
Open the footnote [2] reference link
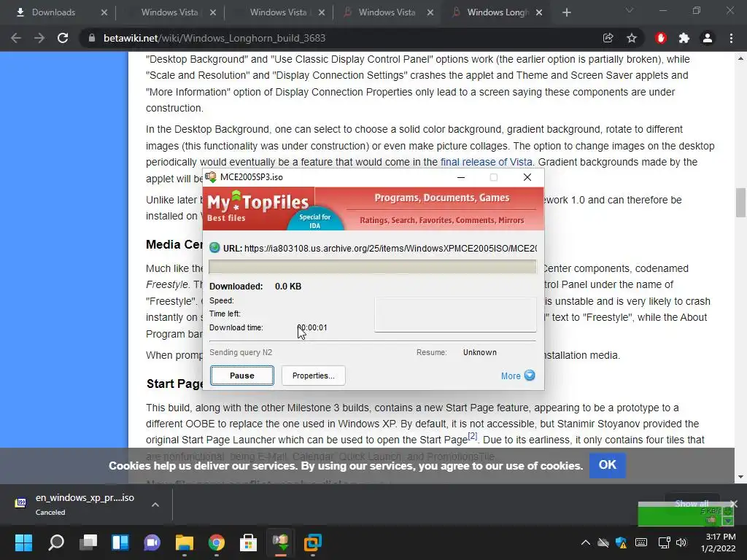pyautogui.click(x=472, y=436)
